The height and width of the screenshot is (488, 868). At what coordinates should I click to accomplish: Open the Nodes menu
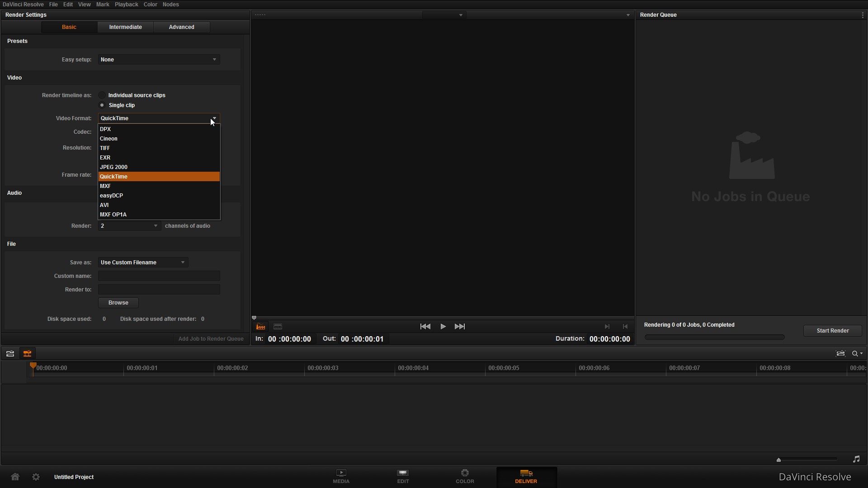(170, 5)
